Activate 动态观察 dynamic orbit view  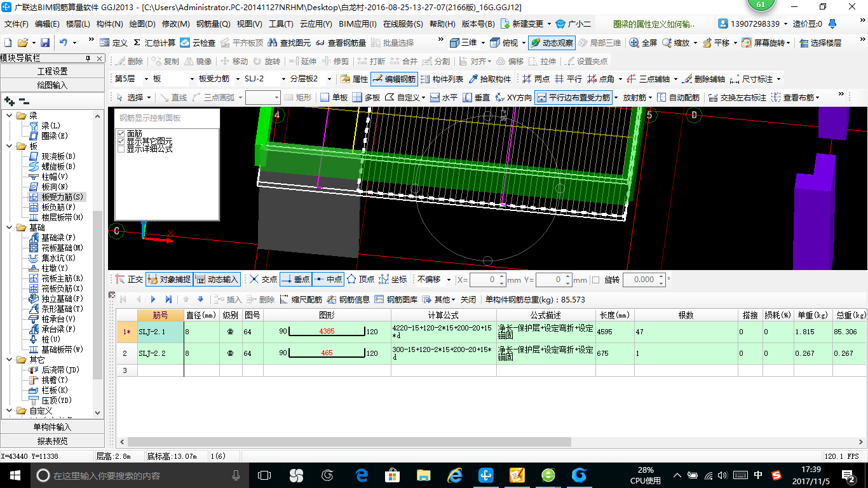tap(552, 43)
